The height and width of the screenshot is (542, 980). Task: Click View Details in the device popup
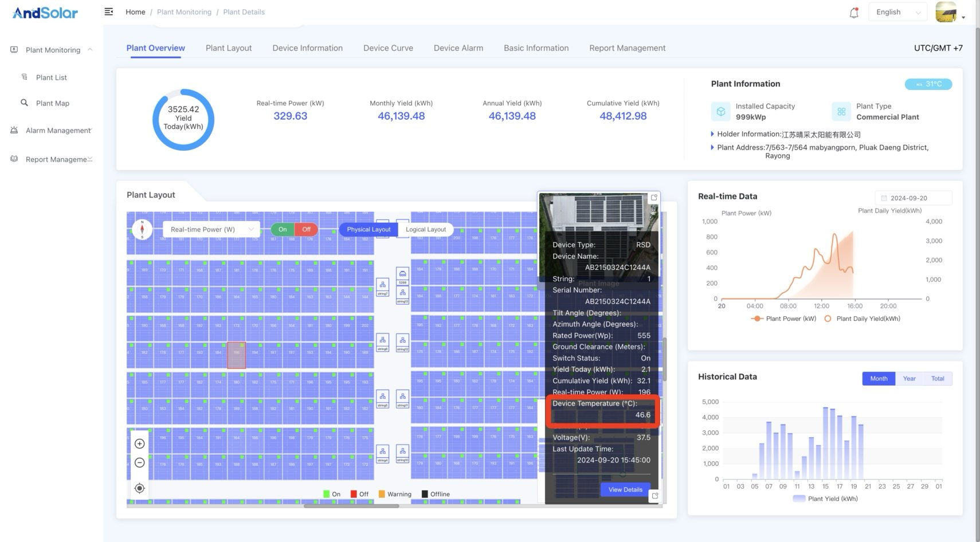pyautogui.click(x=625, y=490)
